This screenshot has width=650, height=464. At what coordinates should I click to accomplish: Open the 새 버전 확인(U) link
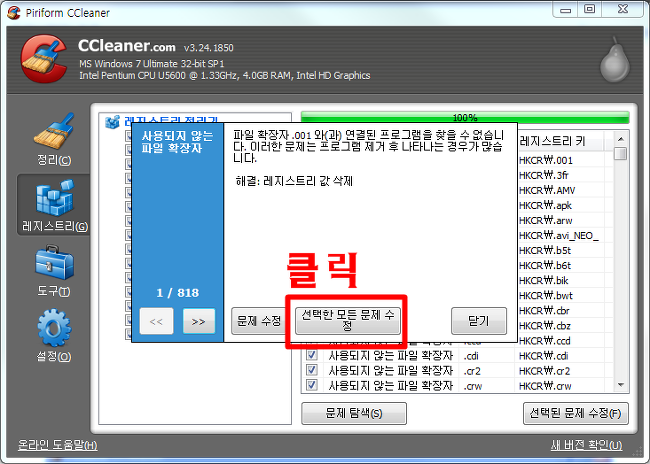[x=586, y=445]
